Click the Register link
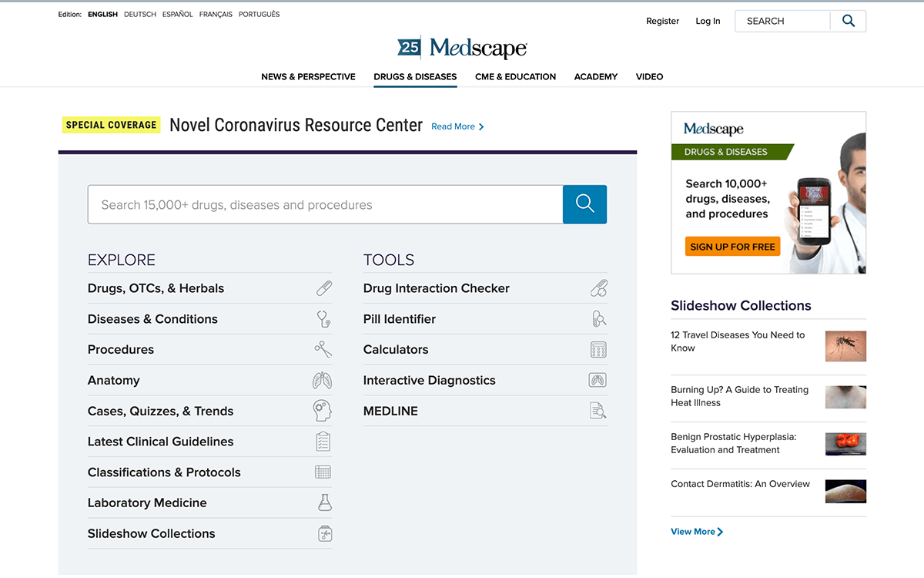This screenshot has width=924, height=578. pos(662,21)
